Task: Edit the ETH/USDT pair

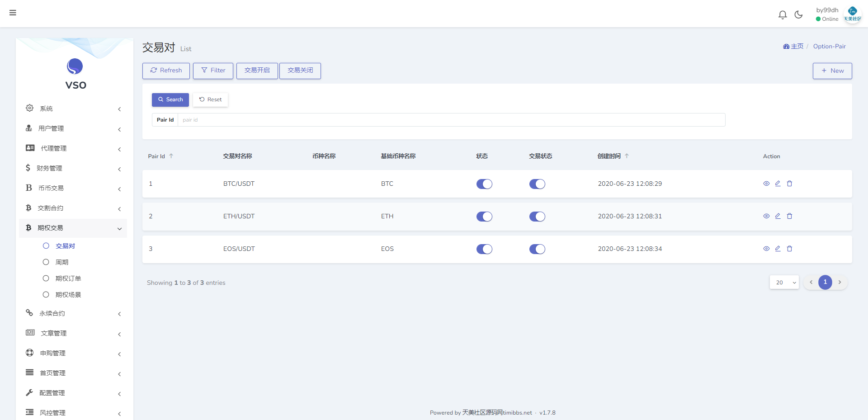Action: 778,216
